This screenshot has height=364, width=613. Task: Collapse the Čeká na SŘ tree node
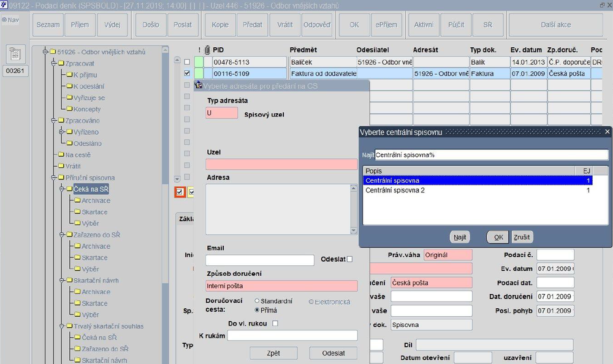(62, 189)
